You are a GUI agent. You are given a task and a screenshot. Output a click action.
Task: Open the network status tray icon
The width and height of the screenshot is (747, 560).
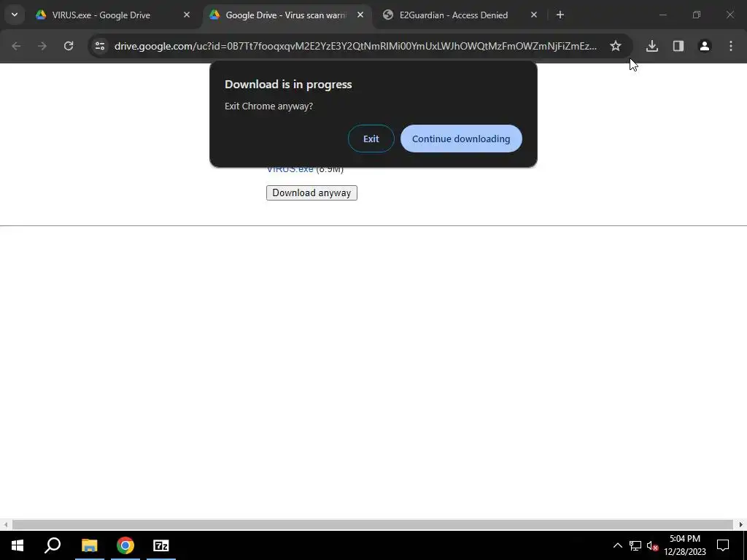pyautogui.click(x=635, y=545)
